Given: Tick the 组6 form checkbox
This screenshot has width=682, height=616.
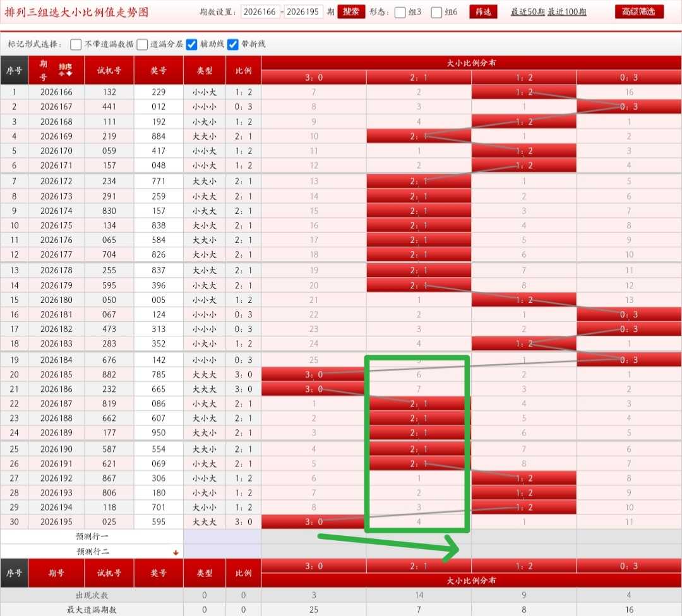Looking at the screenshot, I should [x=436, y=12].
